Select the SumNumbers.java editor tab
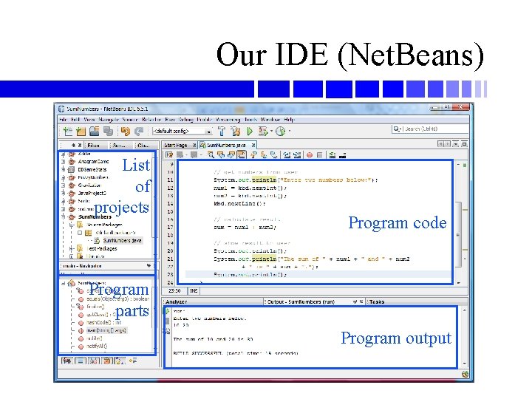This screenshot has height=399, width=532. point(226,145)
